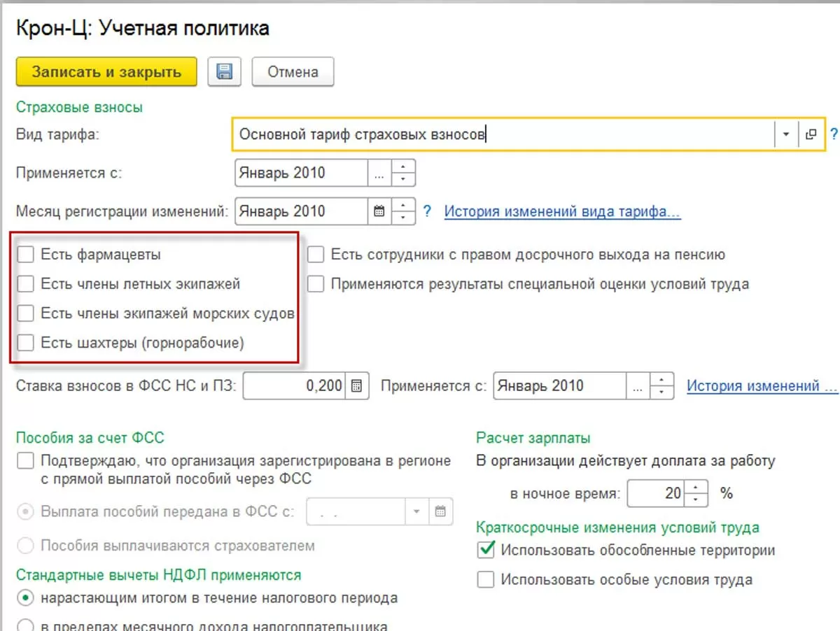The width and height of the screenshot is (840, 631).
Task: Click ellipsis button in 'Применяется с' field
Action: pyautogui.click(x=379, y=173)
